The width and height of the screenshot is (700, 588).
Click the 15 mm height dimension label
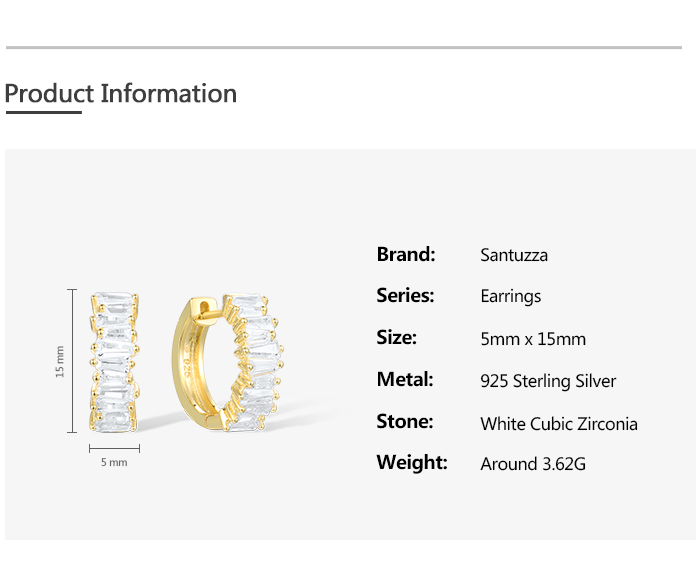click(x=60, y=362)
